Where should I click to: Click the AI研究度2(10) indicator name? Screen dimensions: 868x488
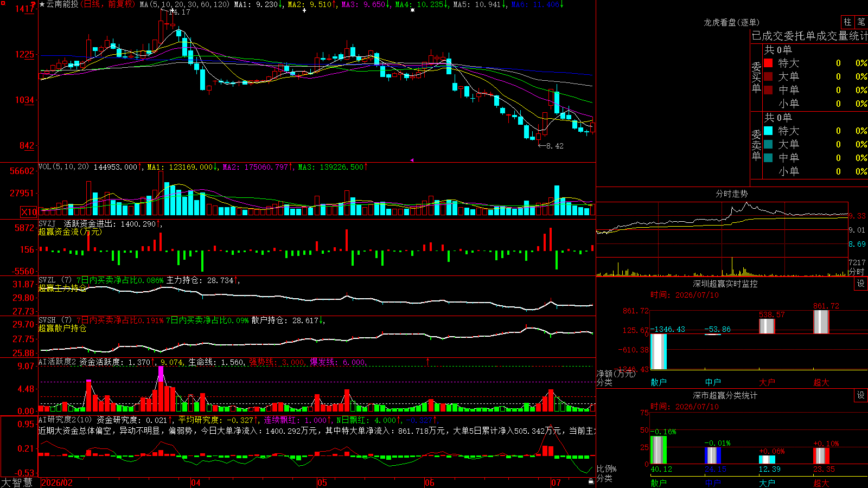66,420
